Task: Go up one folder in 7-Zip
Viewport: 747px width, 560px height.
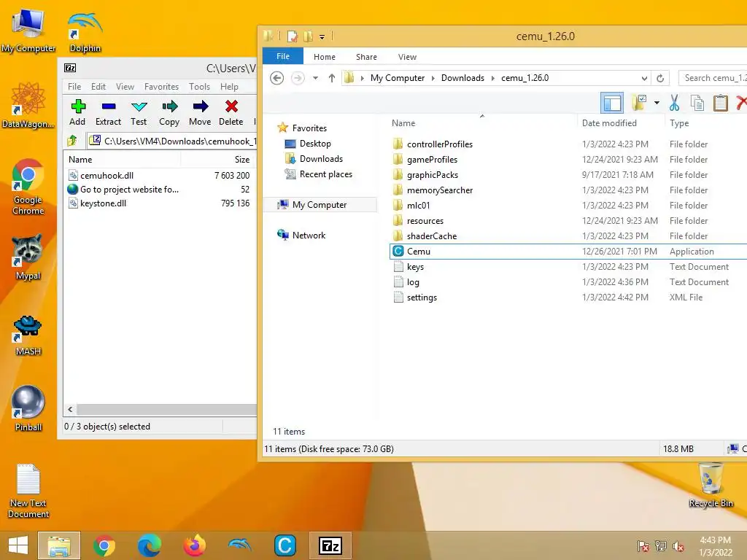Action: coord(72,141)
